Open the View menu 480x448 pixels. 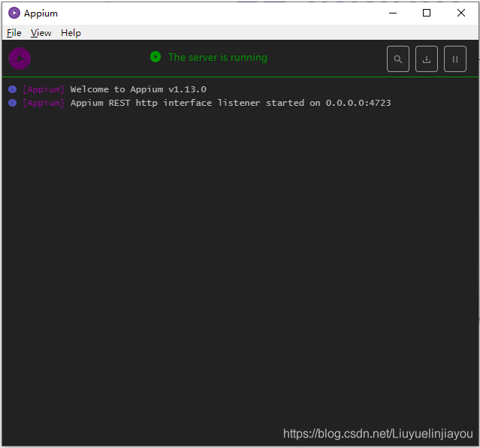coord(41,33)
